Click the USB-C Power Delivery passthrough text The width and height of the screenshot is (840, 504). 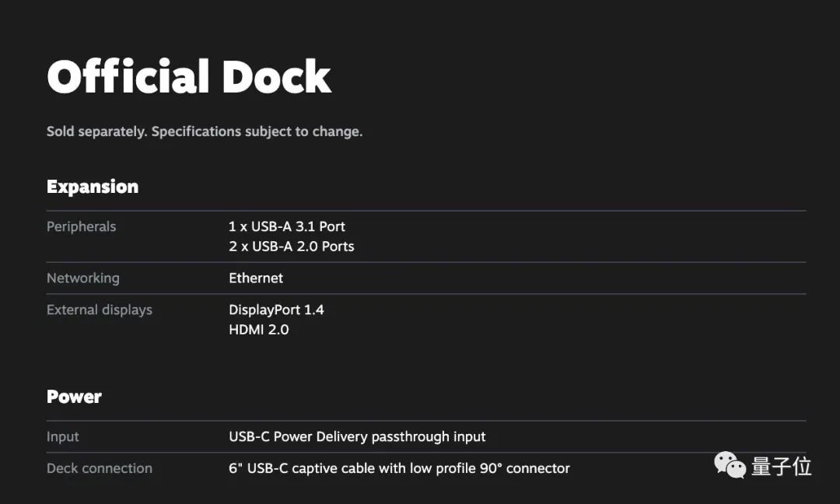357,436
